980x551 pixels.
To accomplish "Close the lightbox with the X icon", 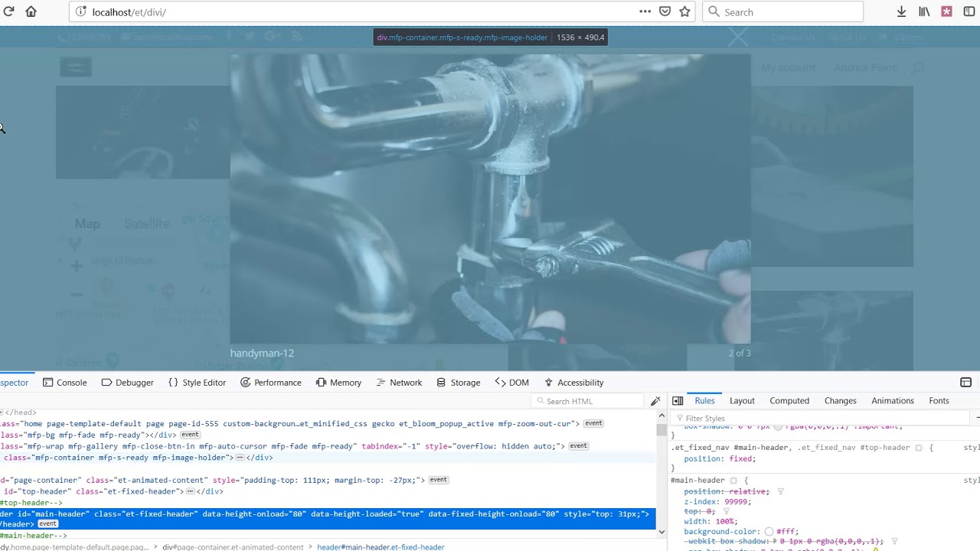I will [x=738, y=37].
